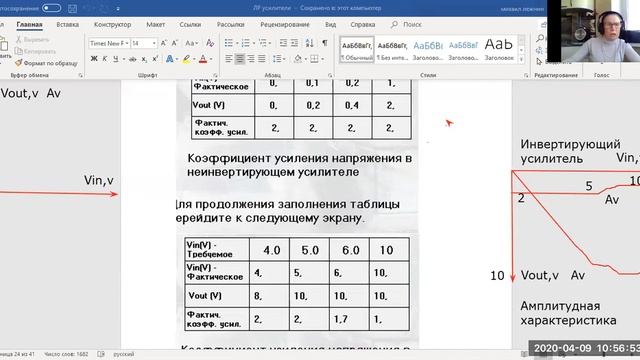Click the decrease font size icon
This screenshot has height=360, width=640.
175,43
